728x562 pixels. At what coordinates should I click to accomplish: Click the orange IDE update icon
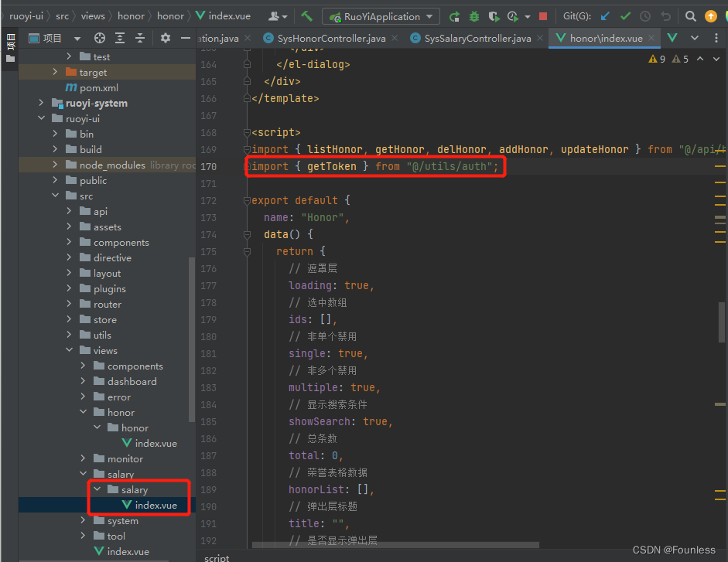(x=711, y=16)
